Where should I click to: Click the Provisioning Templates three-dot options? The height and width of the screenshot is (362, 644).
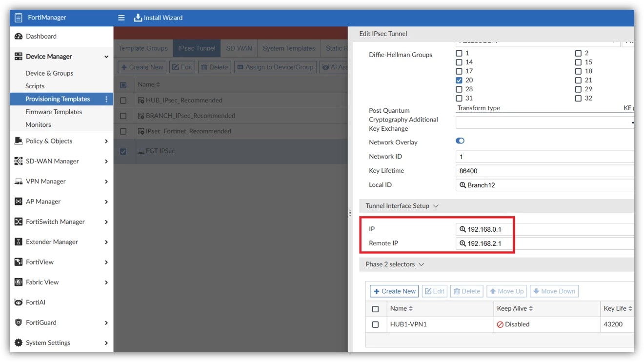click(x=106, y=99)
